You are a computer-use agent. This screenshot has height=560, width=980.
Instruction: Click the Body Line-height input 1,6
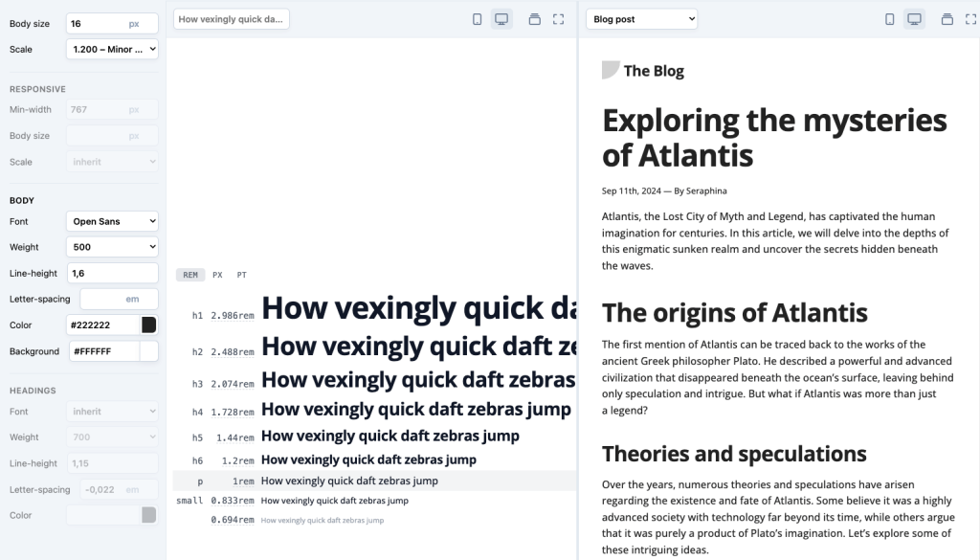[x=112, y=273]
